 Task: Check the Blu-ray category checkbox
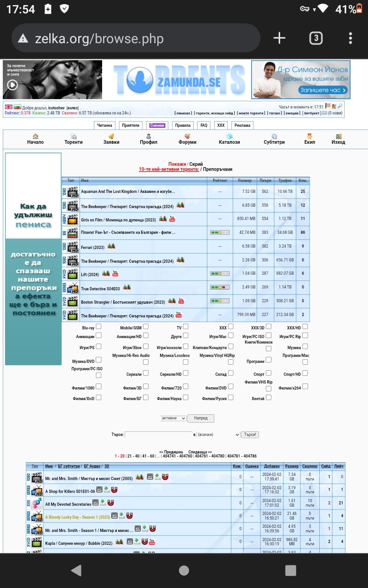click(x=98, y=327)
